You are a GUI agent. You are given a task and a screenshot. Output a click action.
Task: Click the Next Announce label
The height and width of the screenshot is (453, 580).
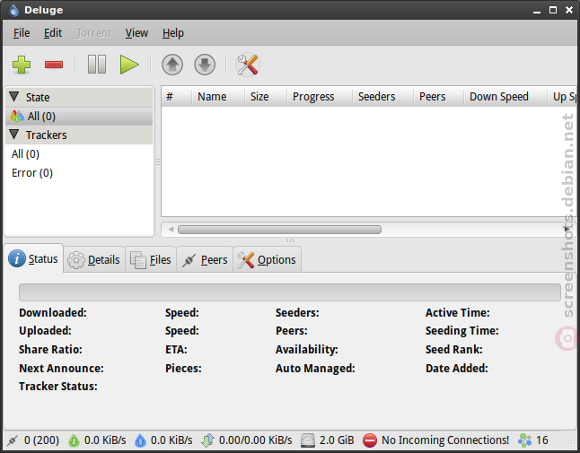(61, 368)
